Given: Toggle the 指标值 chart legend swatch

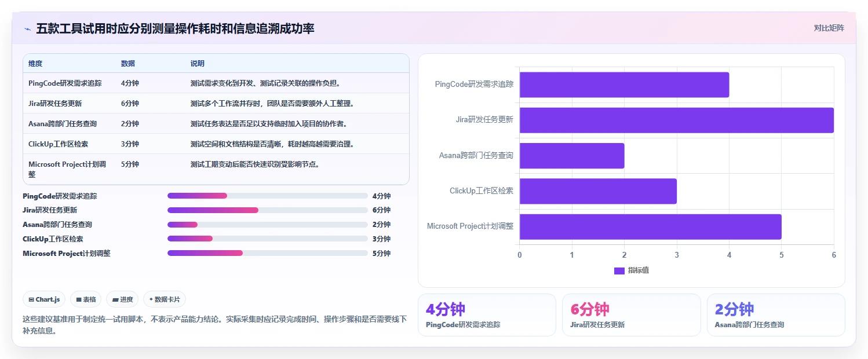Looking at the screenshot, I should coord(619,270).
